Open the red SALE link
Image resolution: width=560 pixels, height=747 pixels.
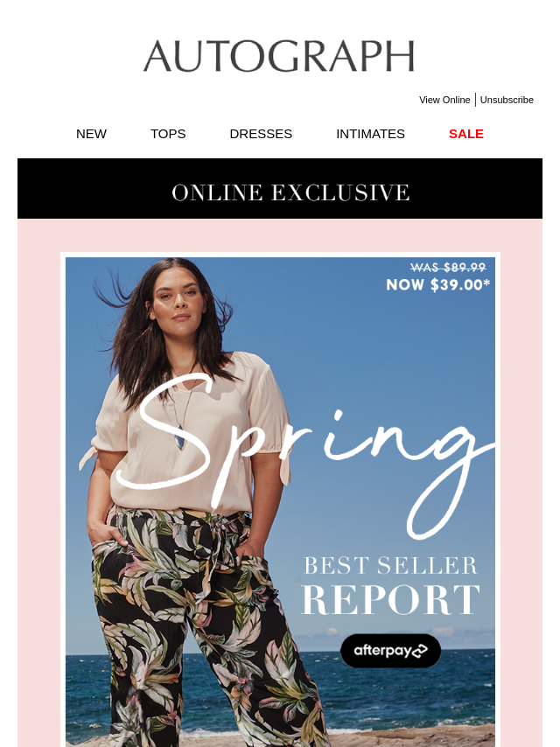466,134
